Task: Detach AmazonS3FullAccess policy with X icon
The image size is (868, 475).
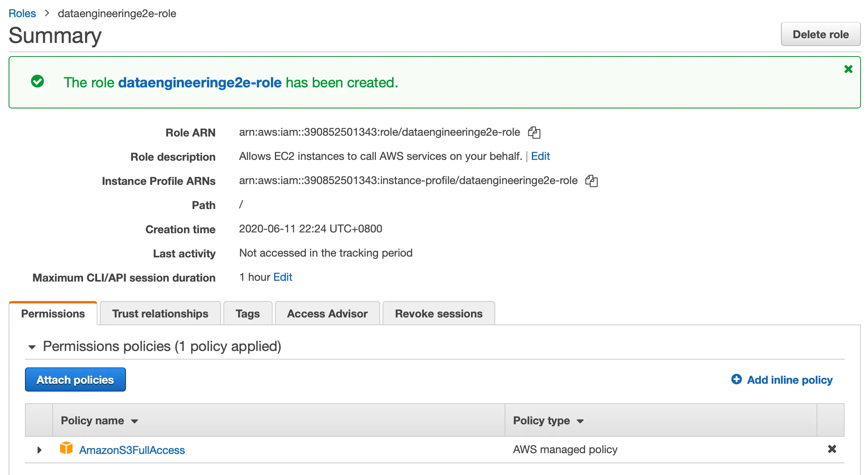Action: 832,449
